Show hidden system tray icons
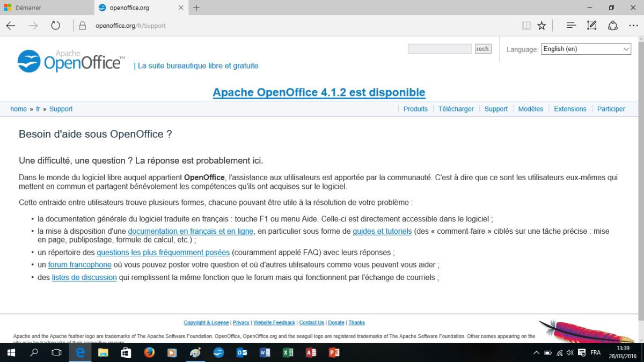The image size is (644, 362). point(536,353)
